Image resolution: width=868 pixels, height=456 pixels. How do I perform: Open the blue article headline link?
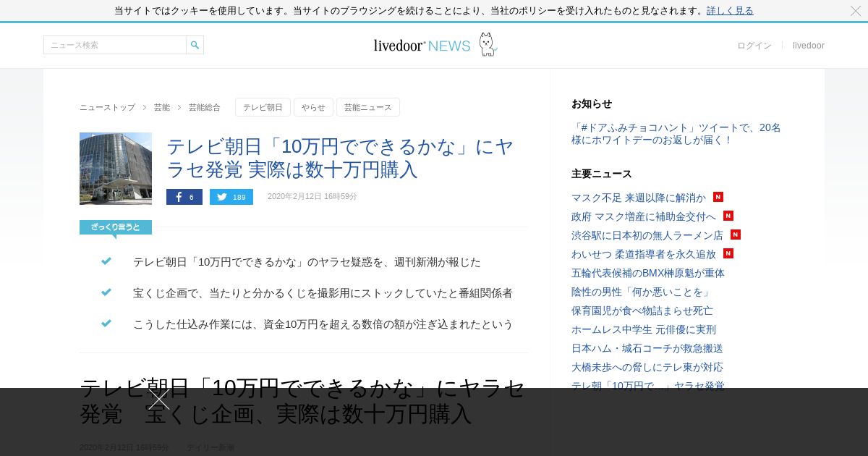coord(340,158)
